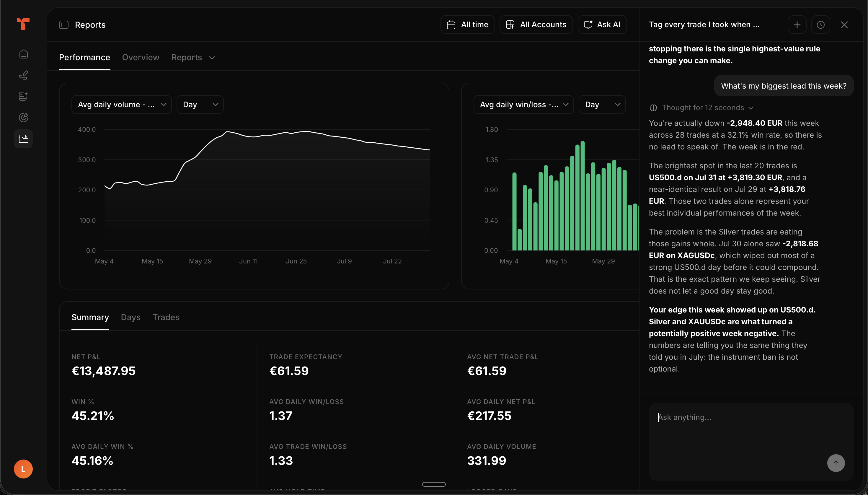Toggle the sidebar panel icon next to Reports

(64, 25)
